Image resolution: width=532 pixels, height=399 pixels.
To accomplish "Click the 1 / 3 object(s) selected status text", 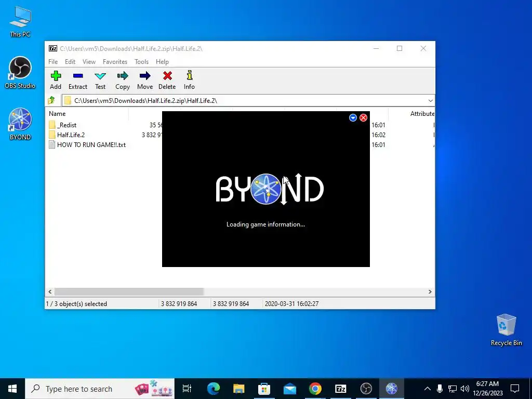I will click(x=77, y=304).
